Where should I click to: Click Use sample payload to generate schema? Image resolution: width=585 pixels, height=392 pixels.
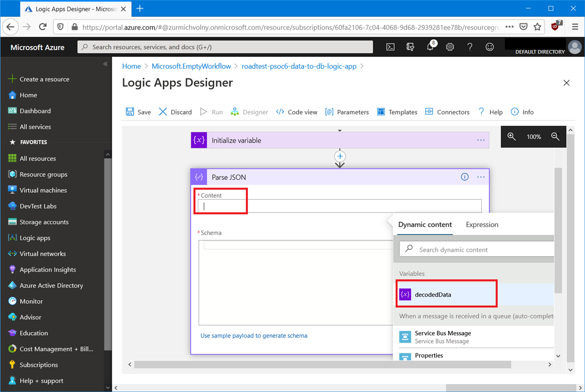click(254, 336)
